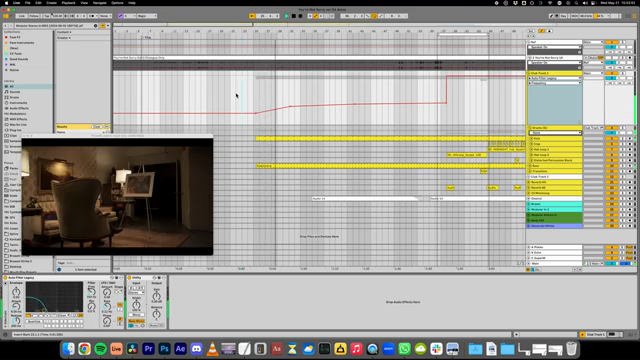Click the Play button in the transport bar
The height and width of the screenshot is (360, 640).
(287, 16)
